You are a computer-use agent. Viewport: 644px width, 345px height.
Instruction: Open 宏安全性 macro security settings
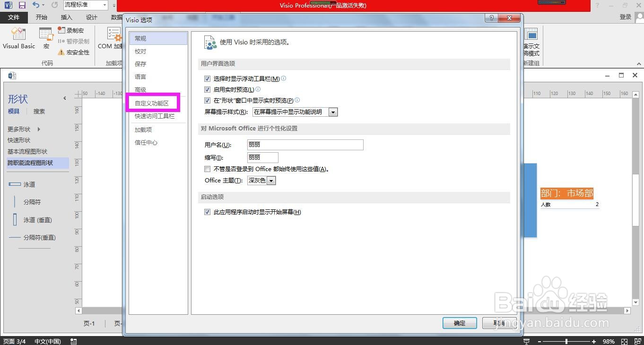click(x=73, y=52)
